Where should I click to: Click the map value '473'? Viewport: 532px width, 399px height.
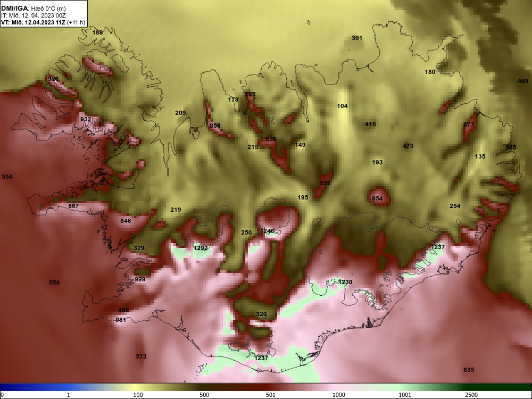click(x=408, y=146)
